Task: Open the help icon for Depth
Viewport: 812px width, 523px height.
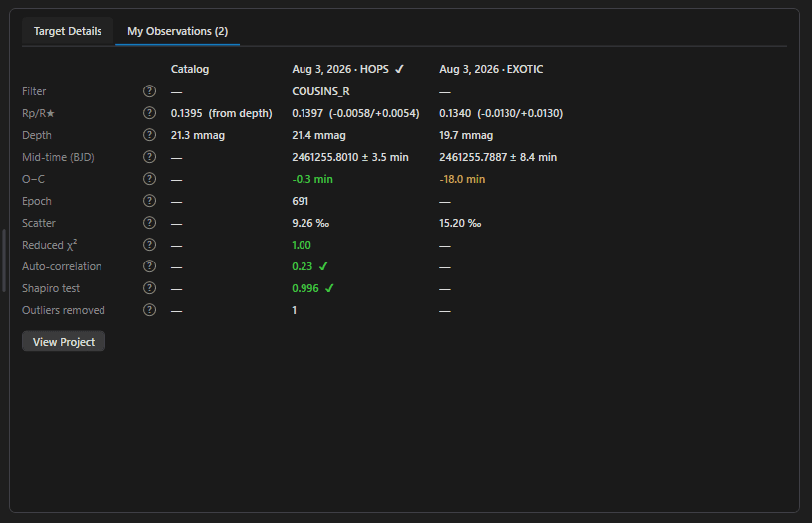Action: [x=149, y=135]
